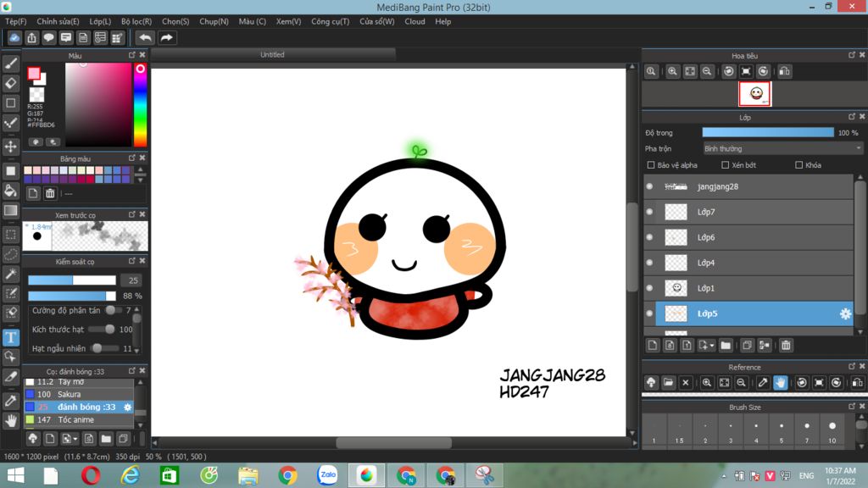Open the add-brush dropdown in brush panel
This screenshot has height=488, width=868.
[76, 439]
